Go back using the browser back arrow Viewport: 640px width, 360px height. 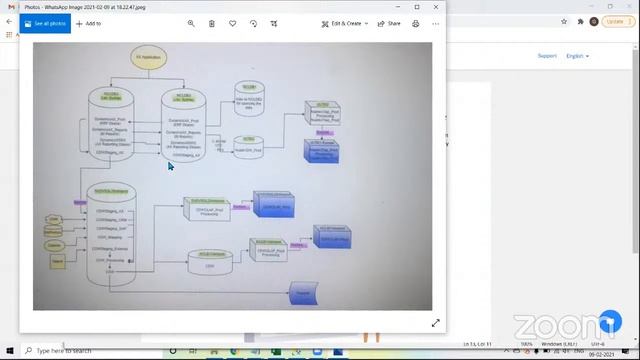[x=9, y=21]
